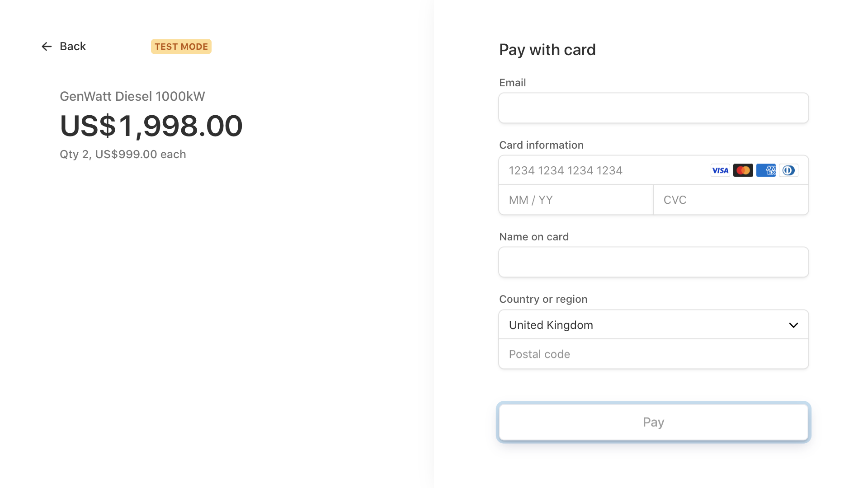The width and height of the screenshot is (868, 488).
Task: Click the American Express logo
Action: (766, 170)
